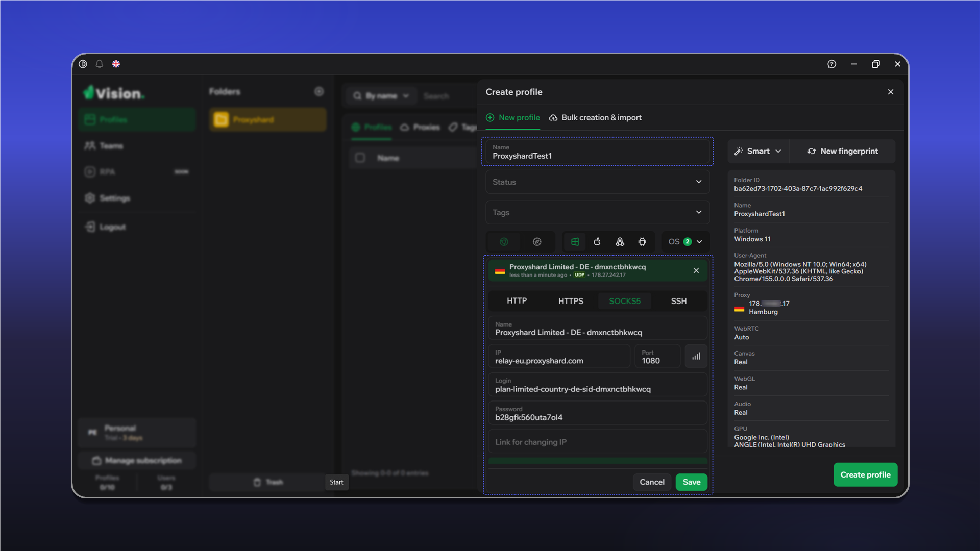Open the By name search filter dropdown
The width and height of the screenshot is (980, 551).
[382, 96]
